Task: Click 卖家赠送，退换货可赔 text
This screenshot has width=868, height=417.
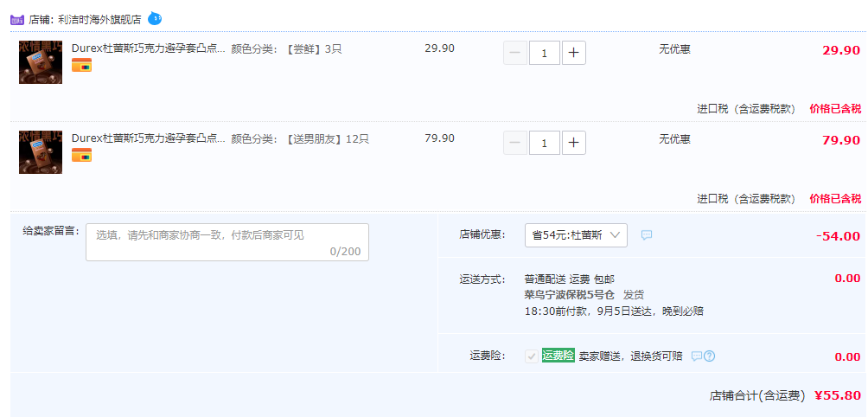Action: tap(630, 356)
